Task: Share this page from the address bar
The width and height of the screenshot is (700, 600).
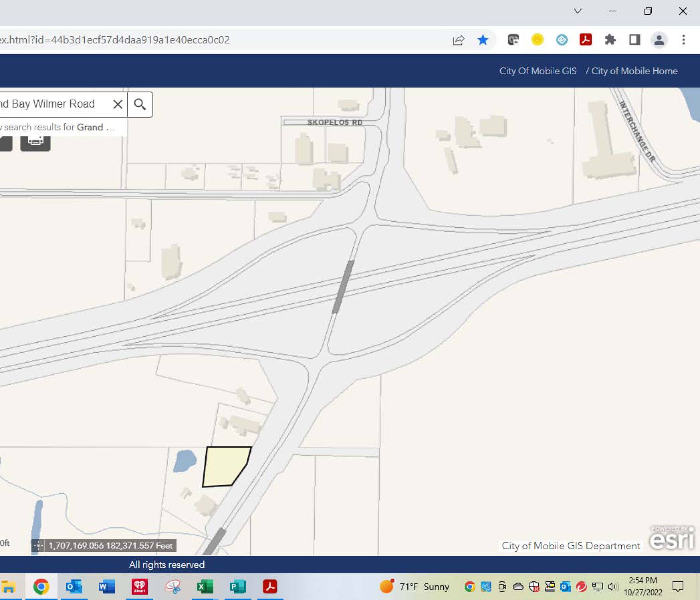Action: click(458, 40)
